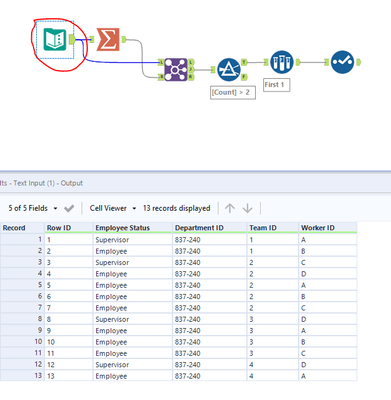This screenshot has width=391, height=400.
Task: Click the Summarize tool output anchor
Action: (124, 40)
